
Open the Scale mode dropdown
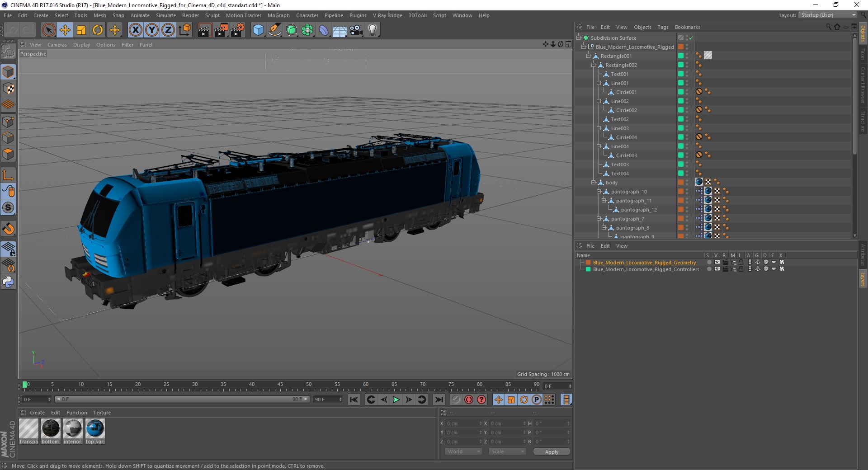click(x=507, y=451)
